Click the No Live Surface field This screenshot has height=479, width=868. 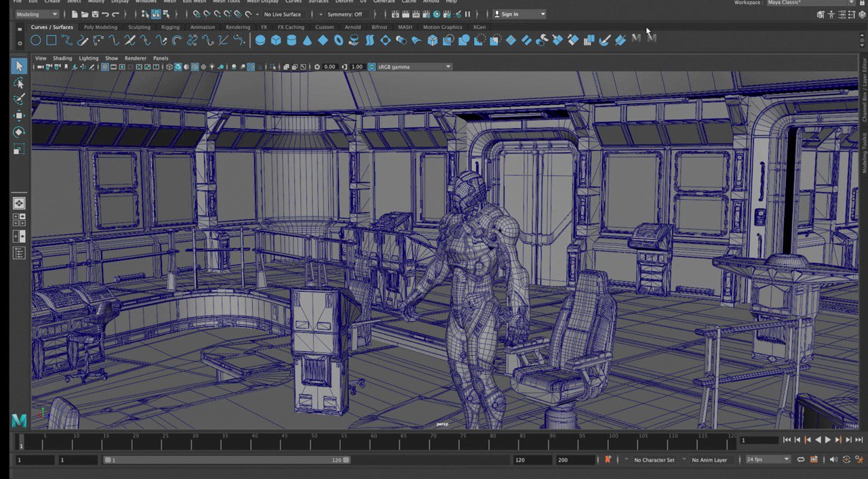(x=283, y=14)
